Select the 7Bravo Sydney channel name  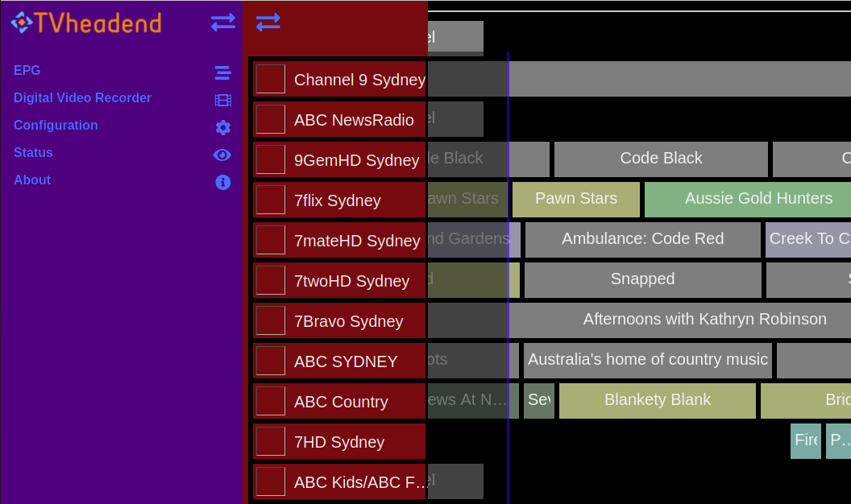click(348, 321)
